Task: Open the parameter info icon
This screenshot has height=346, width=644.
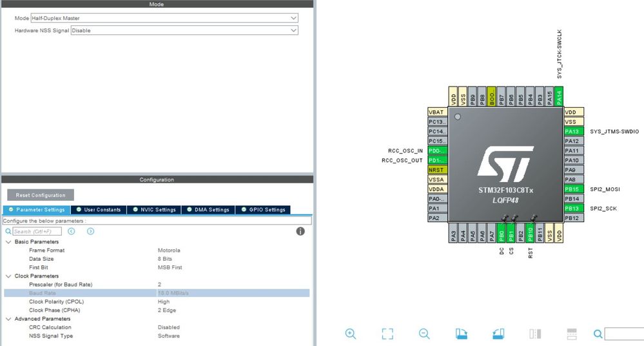Action: (300, 231)
